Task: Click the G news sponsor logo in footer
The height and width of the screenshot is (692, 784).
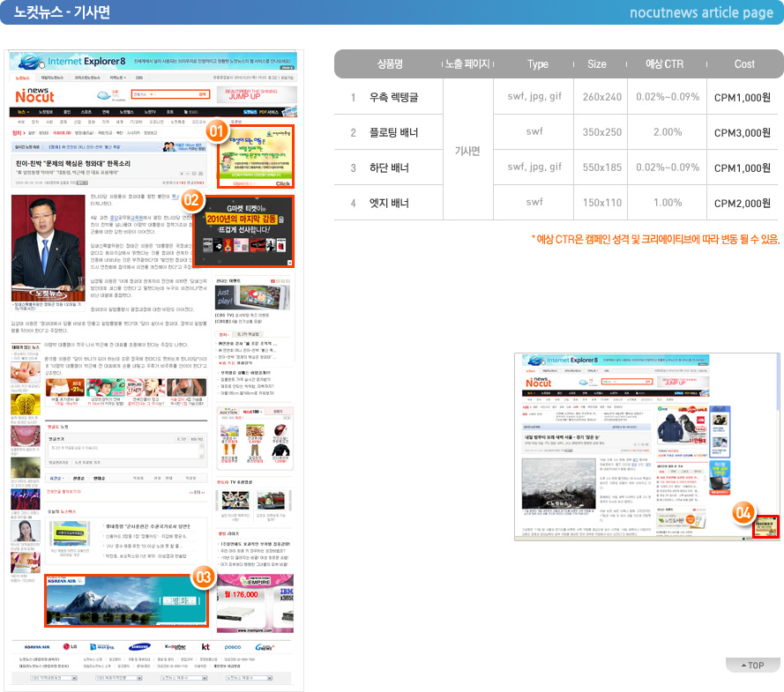Action: click(x=265, y=647)
